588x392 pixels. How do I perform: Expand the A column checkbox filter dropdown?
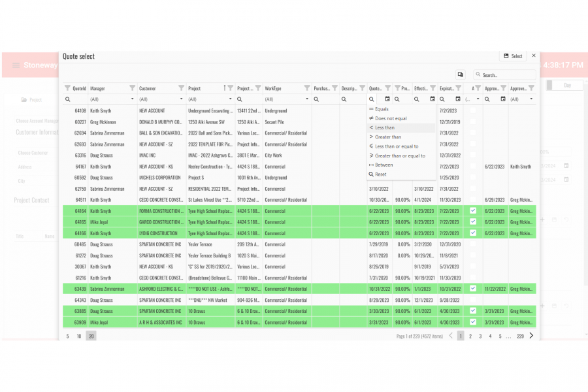(x=478, y=99)
